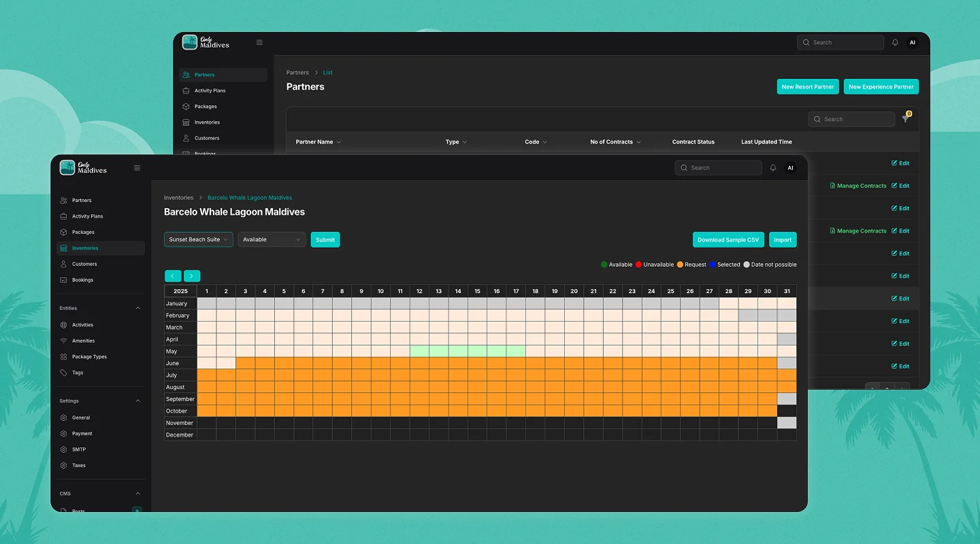This screenshot has height=544, width=980.
Task: Click the filter funnel icon in Partners table
Action: coord(905,119)
